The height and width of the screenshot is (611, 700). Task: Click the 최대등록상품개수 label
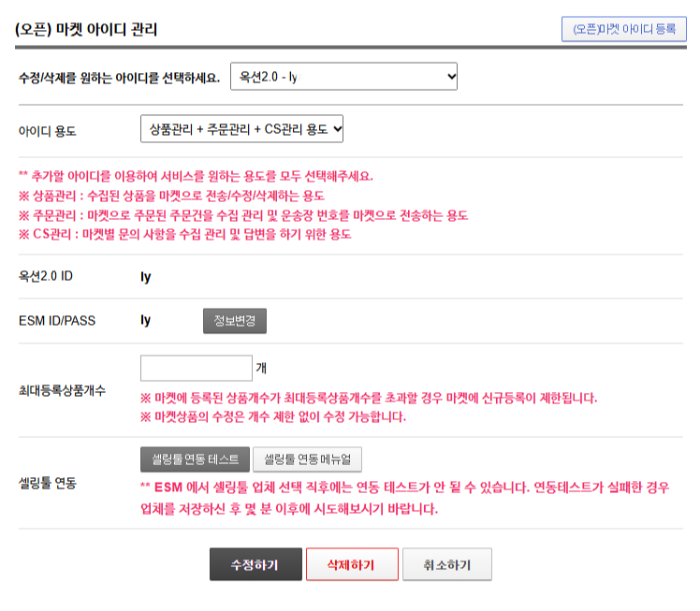[x=62, y=390]
